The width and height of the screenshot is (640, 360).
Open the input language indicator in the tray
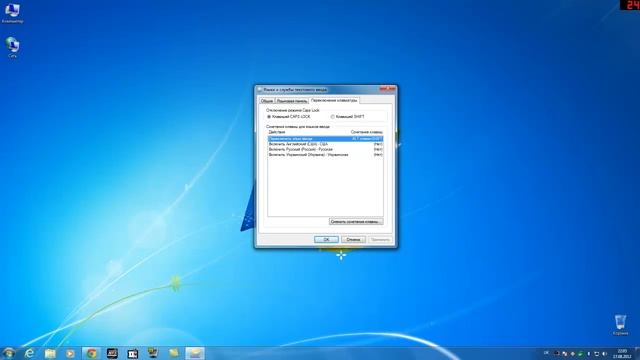[x=547, y=353]
